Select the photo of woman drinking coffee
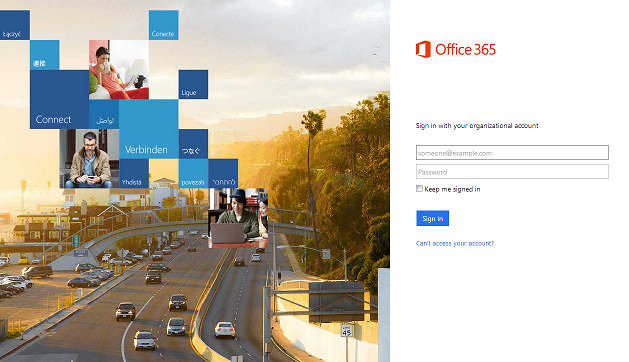This screenshot has height=362, width=629. tap(119, 69)
